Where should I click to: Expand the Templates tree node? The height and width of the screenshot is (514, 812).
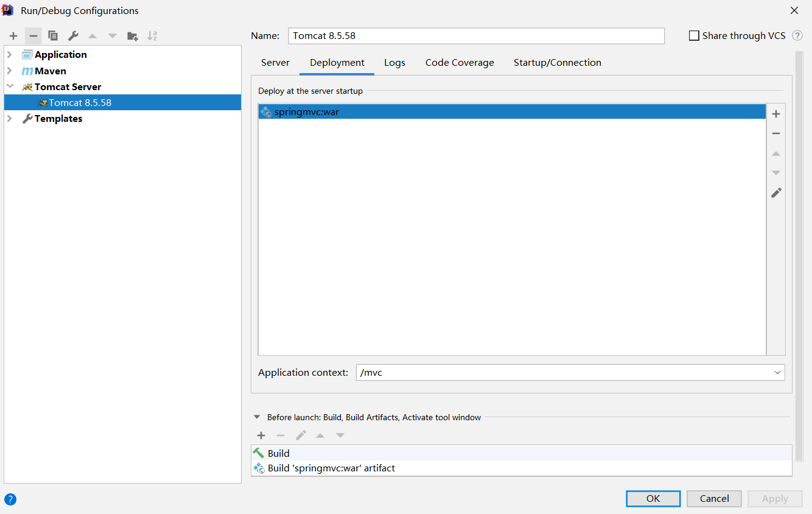(10, 118)
